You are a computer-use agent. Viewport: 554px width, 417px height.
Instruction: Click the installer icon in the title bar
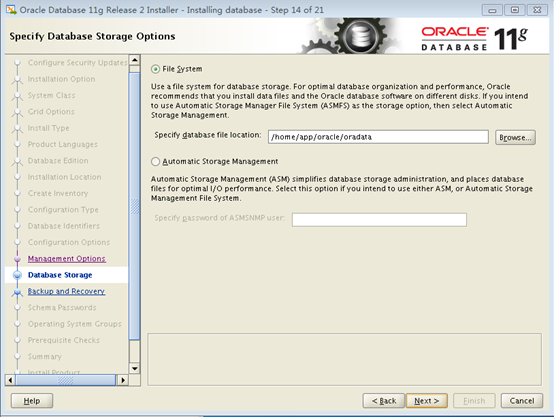point(11,10)
